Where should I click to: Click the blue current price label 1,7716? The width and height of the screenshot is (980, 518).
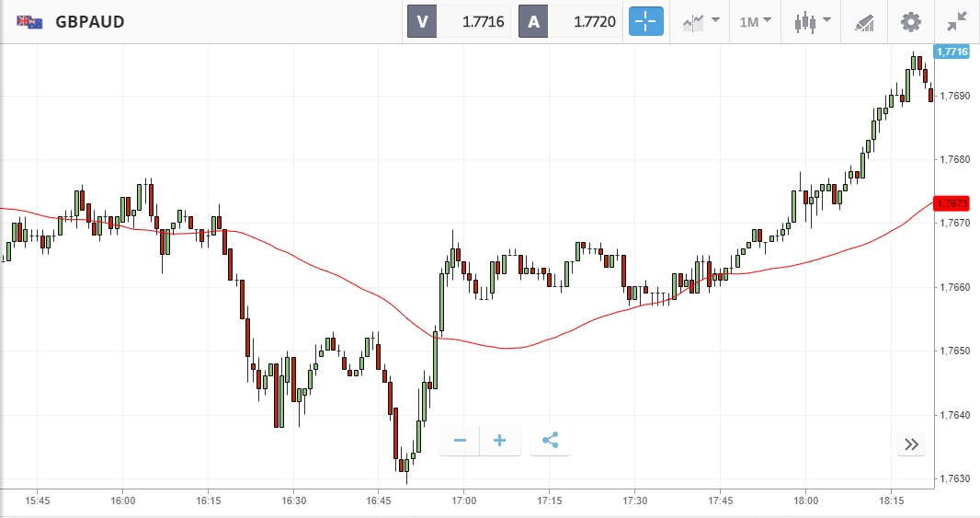coord(952,52)
